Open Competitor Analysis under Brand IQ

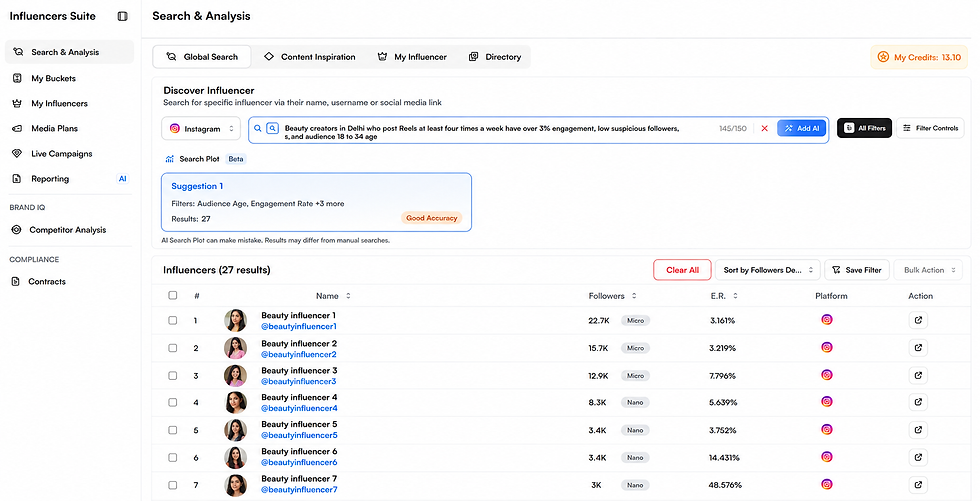point(69,230)
